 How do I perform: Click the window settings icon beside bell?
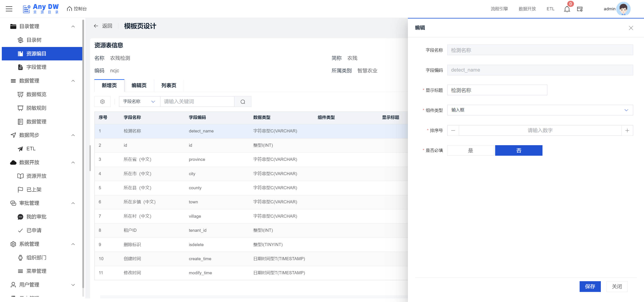[x=580, y=9]
